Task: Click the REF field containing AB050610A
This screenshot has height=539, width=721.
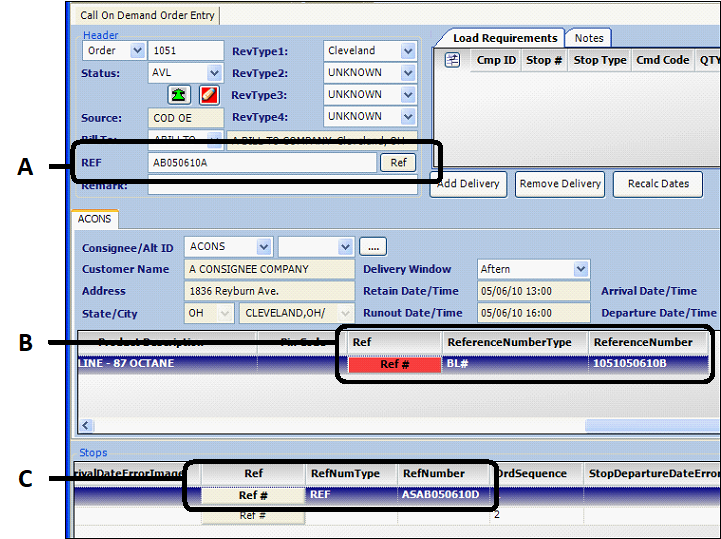Action: [262, 163]
